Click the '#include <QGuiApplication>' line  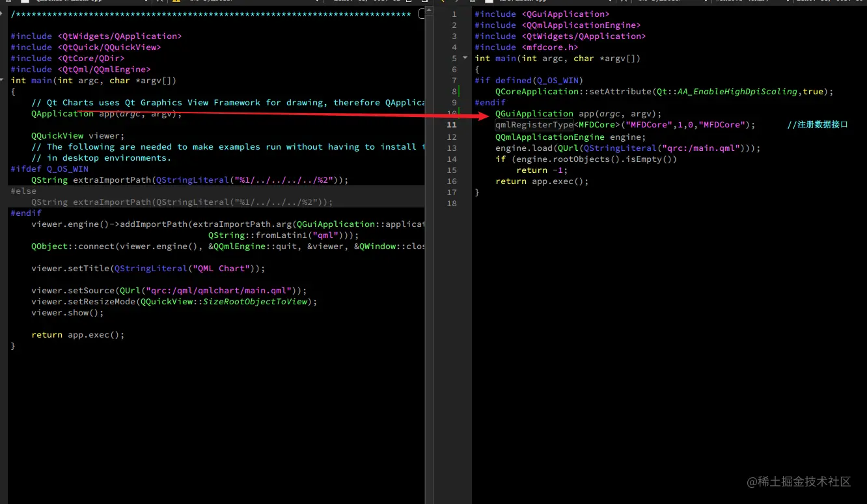click(542, 14)
